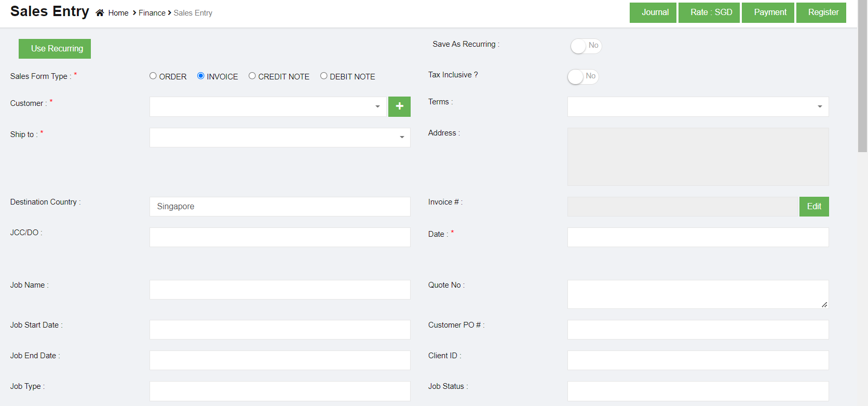The width and height of the screenshot is (868, 406).
Task: Click the Rate : SGD button
Action: click(709, 12)
